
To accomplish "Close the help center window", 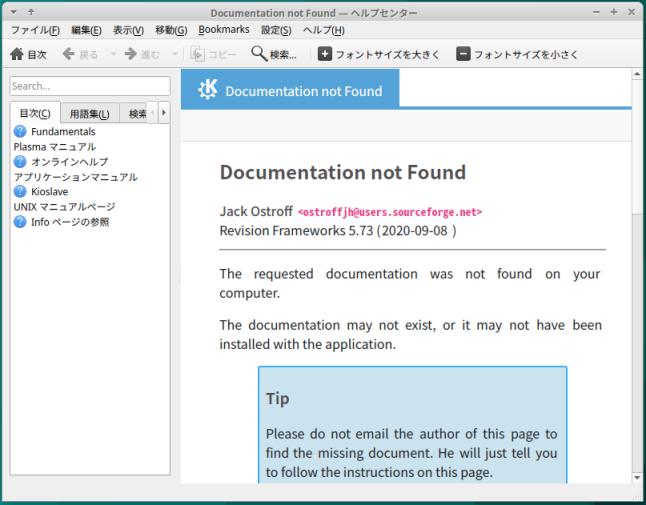I will point(631,12).
